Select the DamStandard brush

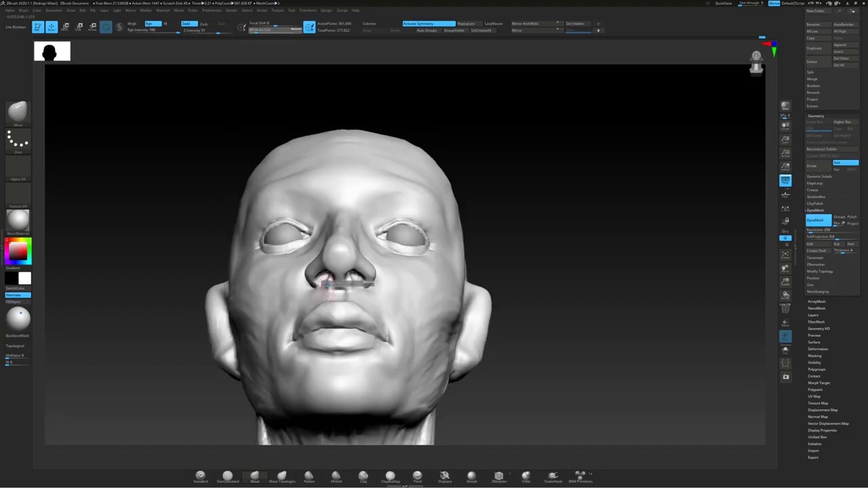(x=227, y=476)
